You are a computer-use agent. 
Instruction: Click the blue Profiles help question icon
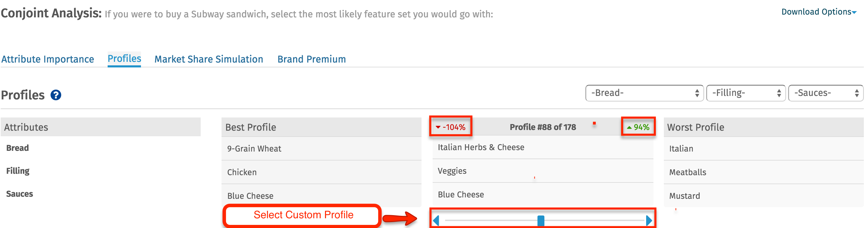click(x=56, y=95)
